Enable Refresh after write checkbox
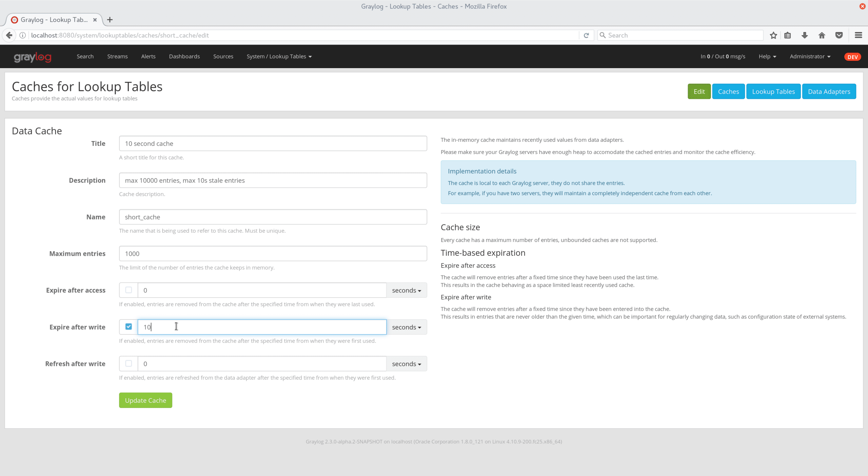Screen dimensions: 868x476 point(129,364)
